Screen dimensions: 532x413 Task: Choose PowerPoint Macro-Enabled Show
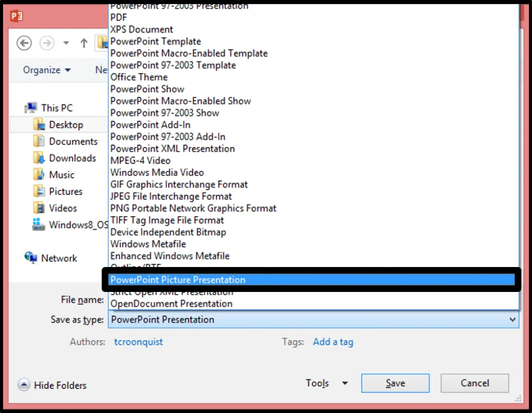(x=313, y=101)
